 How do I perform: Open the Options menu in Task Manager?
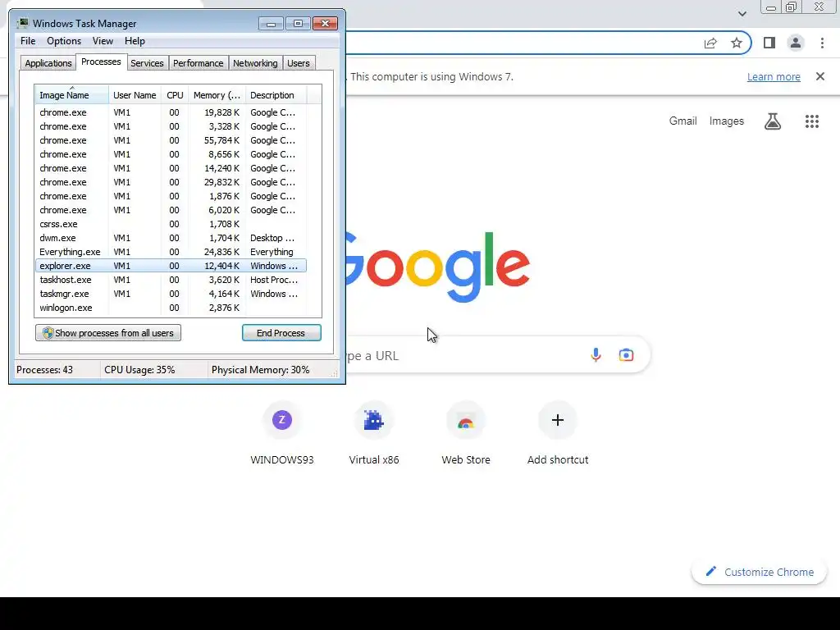(64, 41)
